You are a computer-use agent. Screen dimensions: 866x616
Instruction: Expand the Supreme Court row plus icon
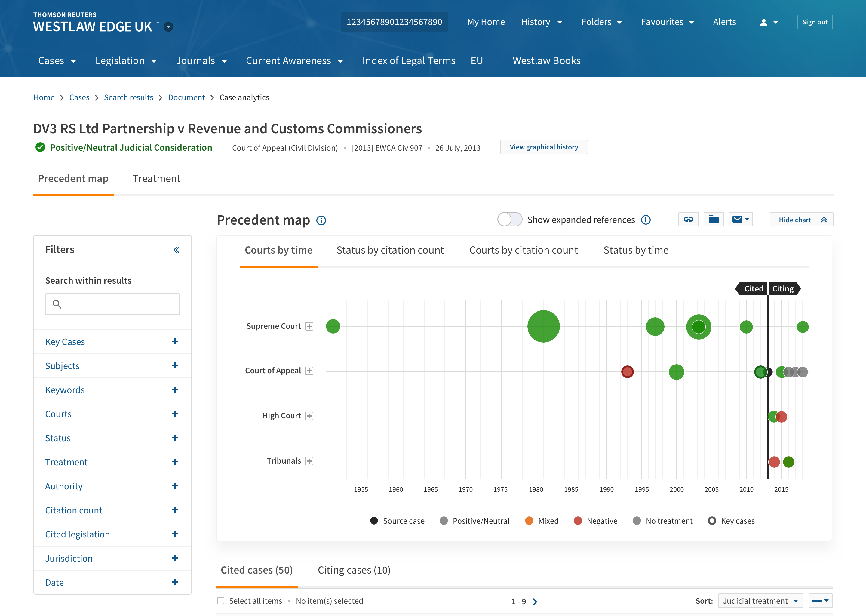[309, 326]
